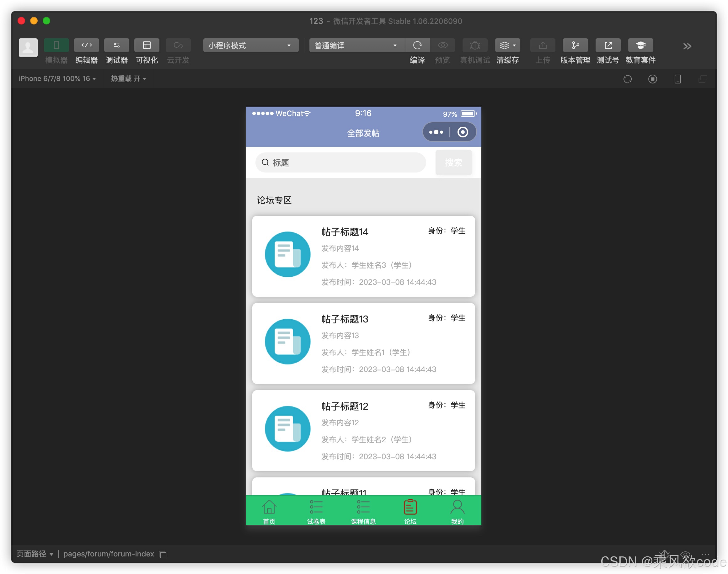Switch to the 首页 home tab
The height and width of the screenshot is (574, 728).
coord(269,512)
